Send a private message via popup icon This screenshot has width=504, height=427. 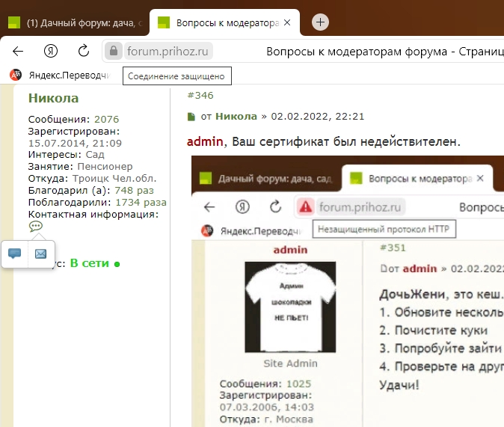point(14,254)
